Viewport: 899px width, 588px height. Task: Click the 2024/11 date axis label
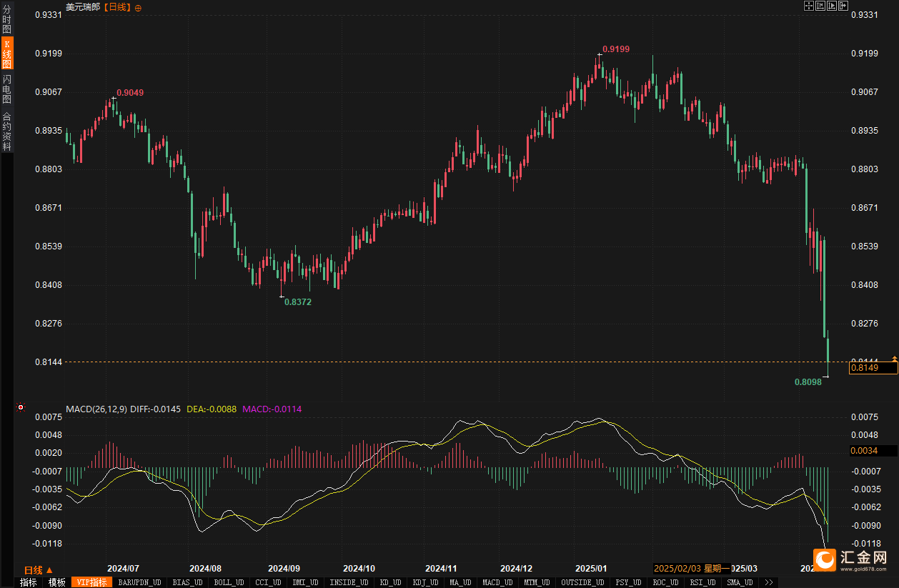(441, 569)
